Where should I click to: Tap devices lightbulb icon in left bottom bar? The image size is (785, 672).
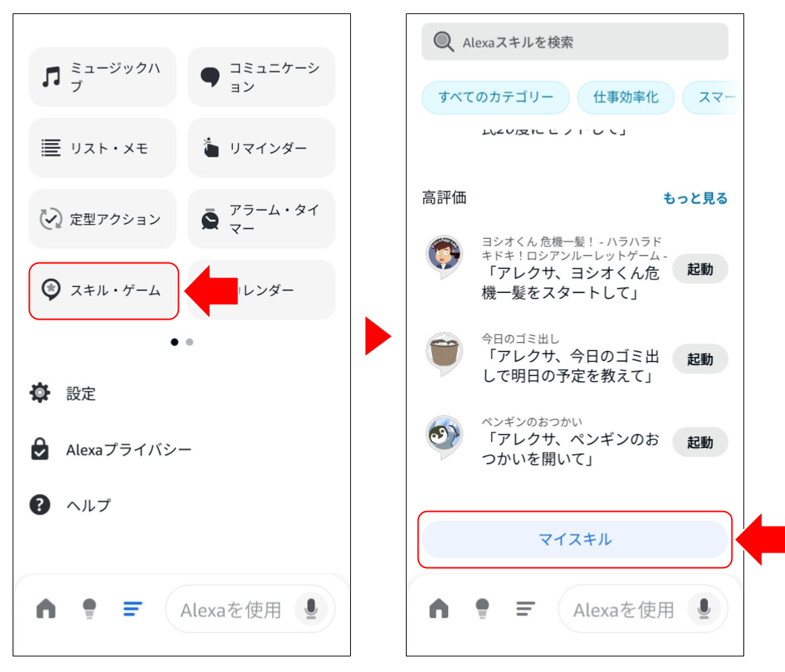[x=89, y=610]
